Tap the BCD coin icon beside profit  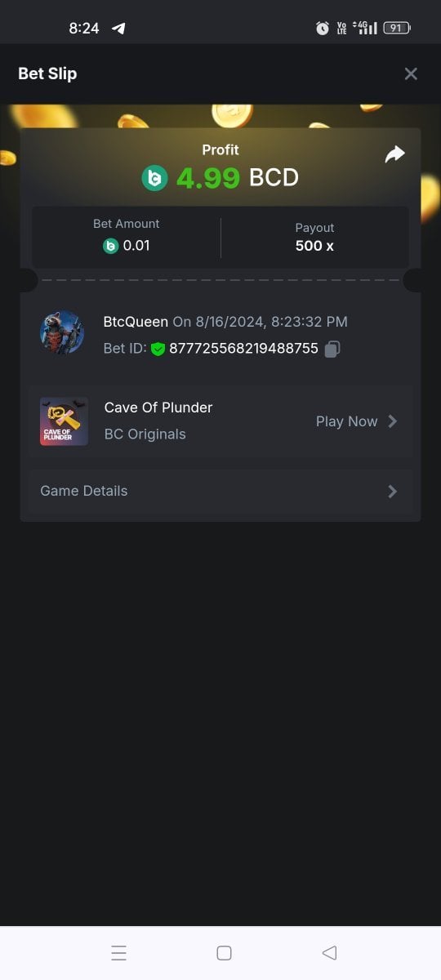coord(154,178)
